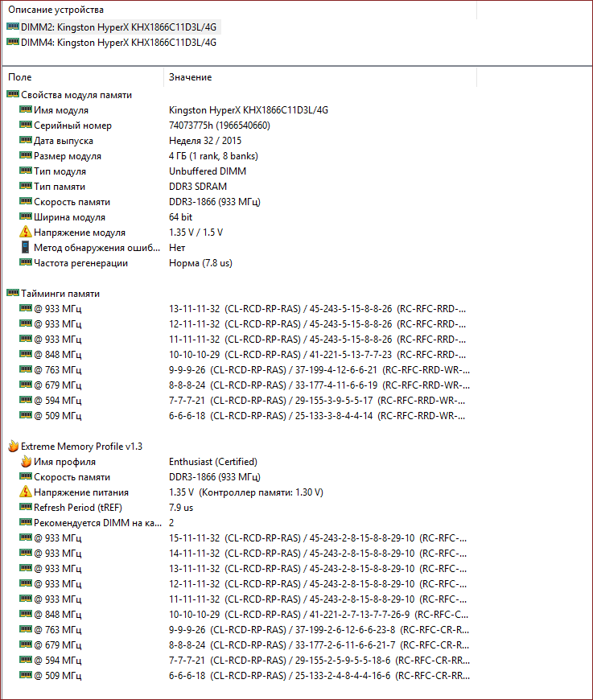Screen dimensions: 593x700
Task: Select the value '1.35 V / 1.5 V'
Action: [x=196, y=233]
